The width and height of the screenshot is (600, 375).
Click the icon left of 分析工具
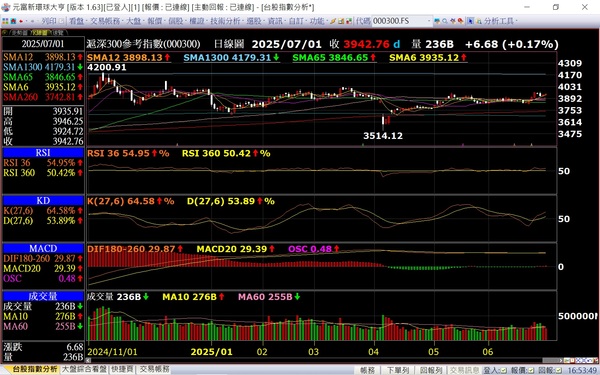(479, 21)
